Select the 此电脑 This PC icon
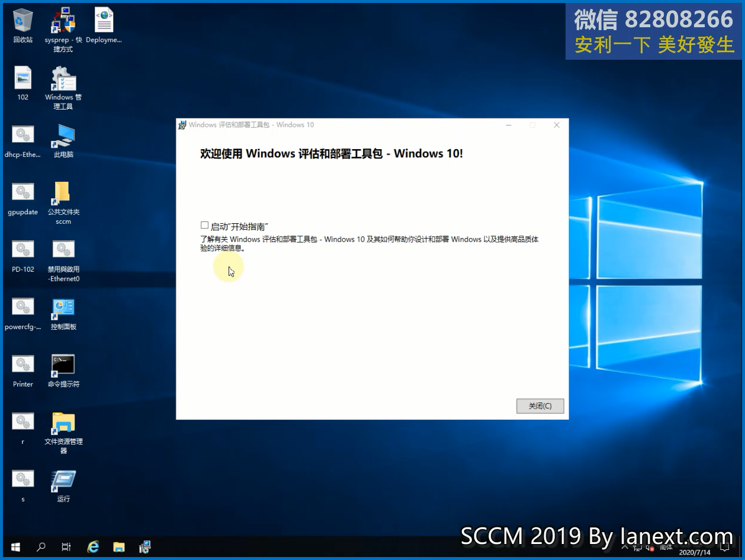The width and height of the screenshot is (745, 560). coord(63,141)
